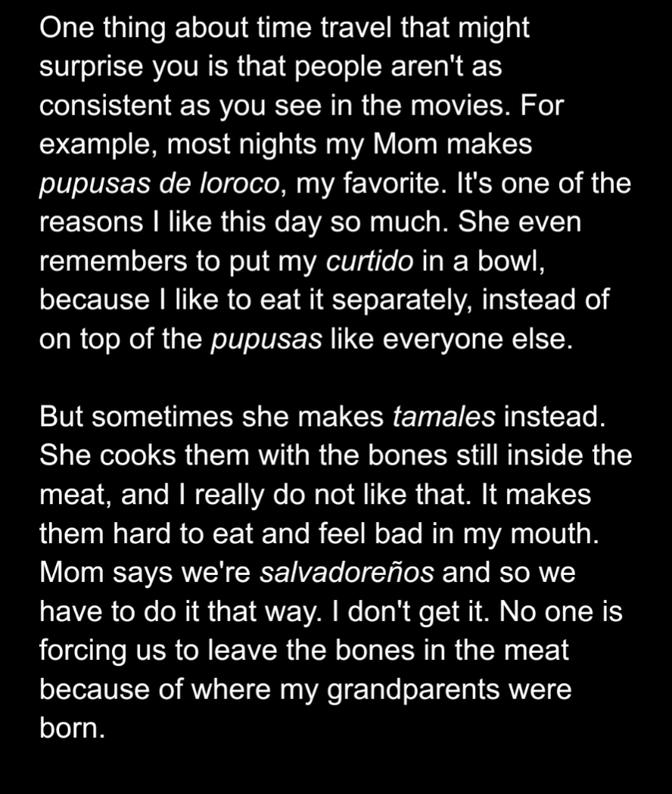This screenshot has width=672, height=794.
Task: Click the word "surprise" in the second line
Action: pyautogui.click(x=90, y=67)
